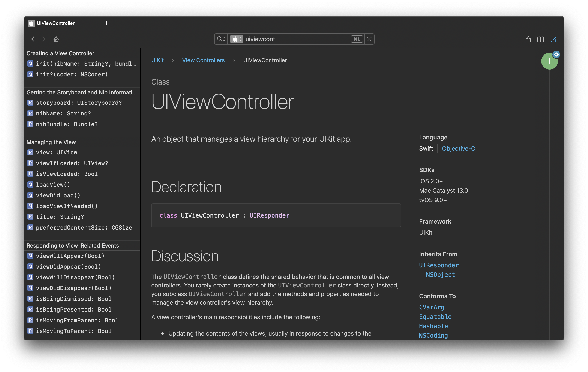Open CVarArg protocol link
The width and height of the screenshot is (588, 372).
(x=432, y=307)
